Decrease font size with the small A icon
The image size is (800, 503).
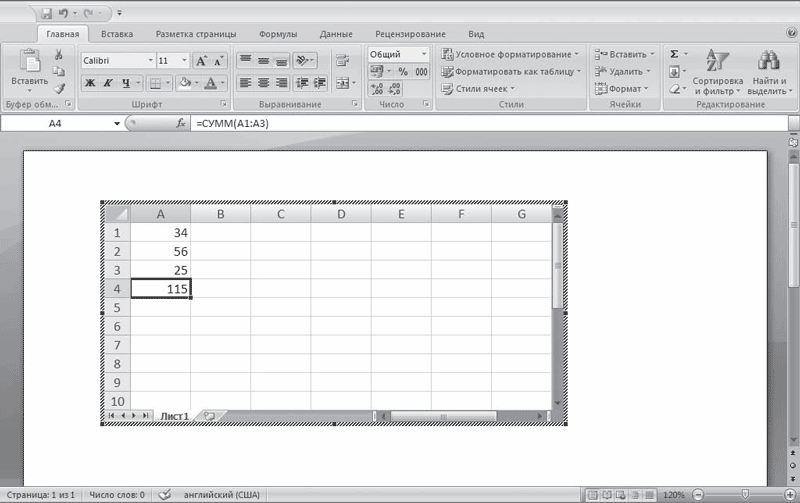coord(218,61)
